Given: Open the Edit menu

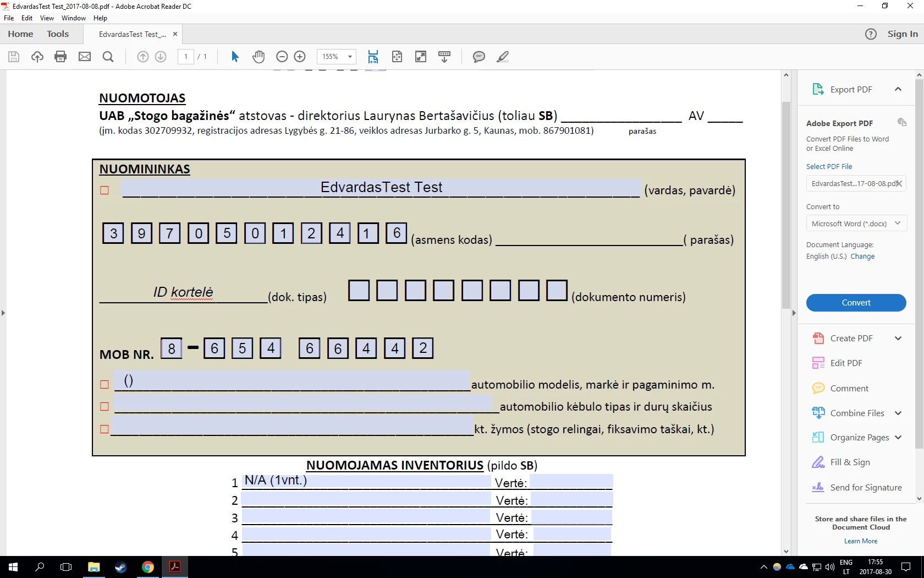Looking at the screenshot, I should (x=27, y=18).
